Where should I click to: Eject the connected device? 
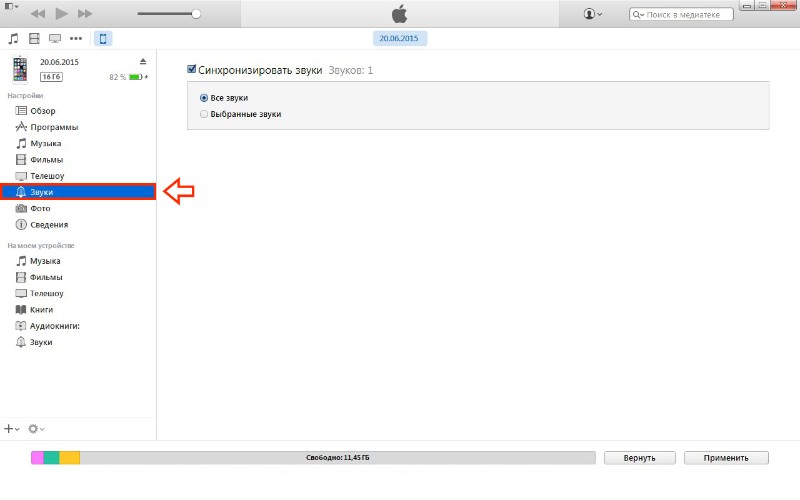[143, 62]
